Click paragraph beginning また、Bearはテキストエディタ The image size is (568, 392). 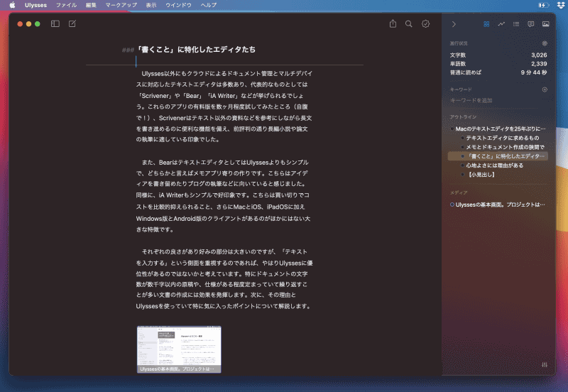[223, 195]
